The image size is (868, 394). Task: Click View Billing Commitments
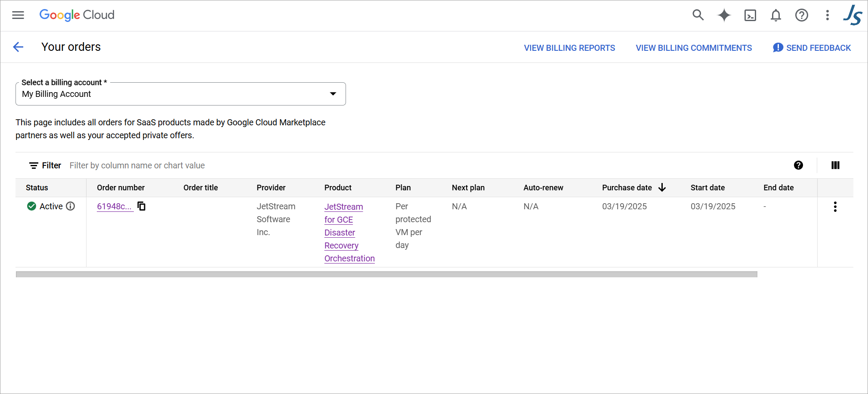(694, 48)
